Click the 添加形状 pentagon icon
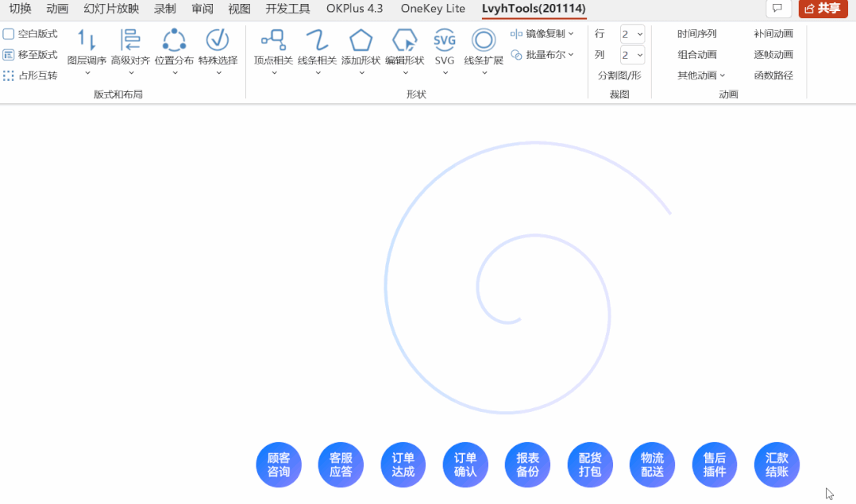The image size is (856, 504). click(361, 40)
